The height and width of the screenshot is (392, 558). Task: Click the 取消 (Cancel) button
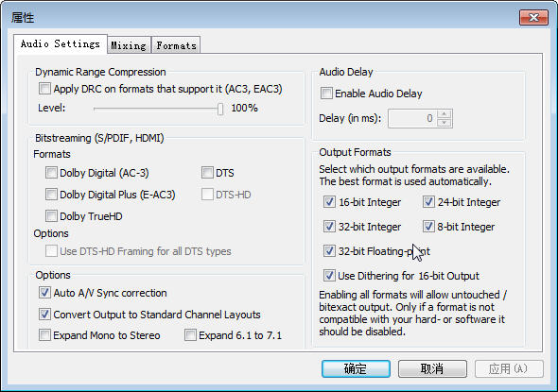coord(432,369)
